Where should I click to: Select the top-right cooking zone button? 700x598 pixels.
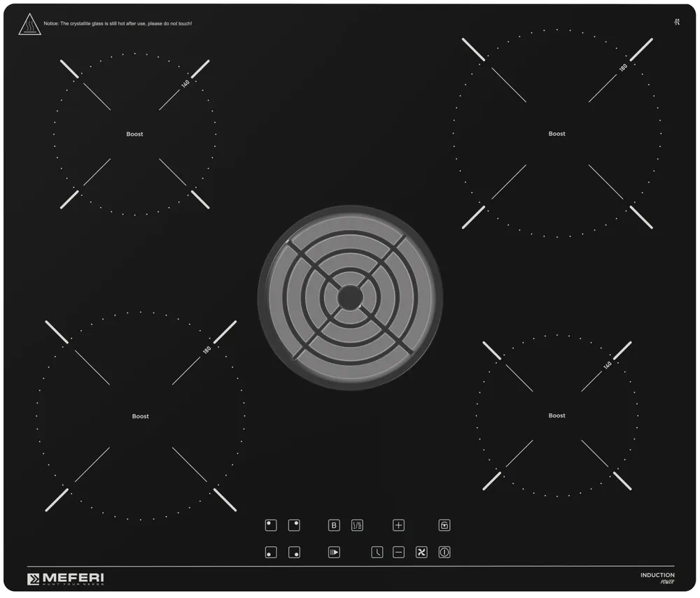pos(295,525)
